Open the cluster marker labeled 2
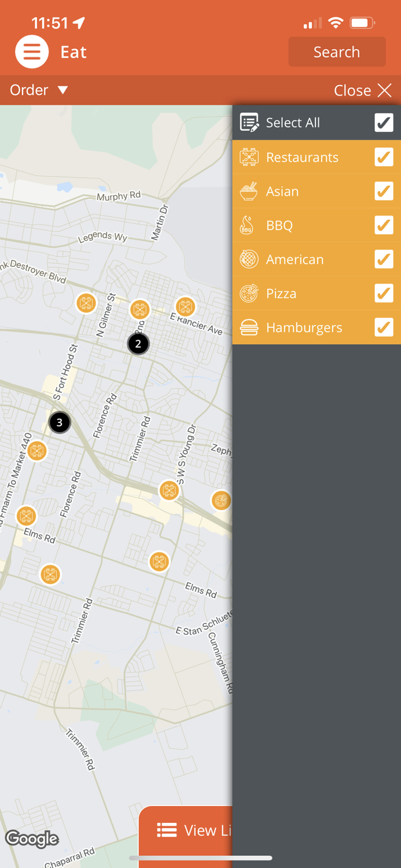Screen dimensions: 401x868 coord(138,344)
